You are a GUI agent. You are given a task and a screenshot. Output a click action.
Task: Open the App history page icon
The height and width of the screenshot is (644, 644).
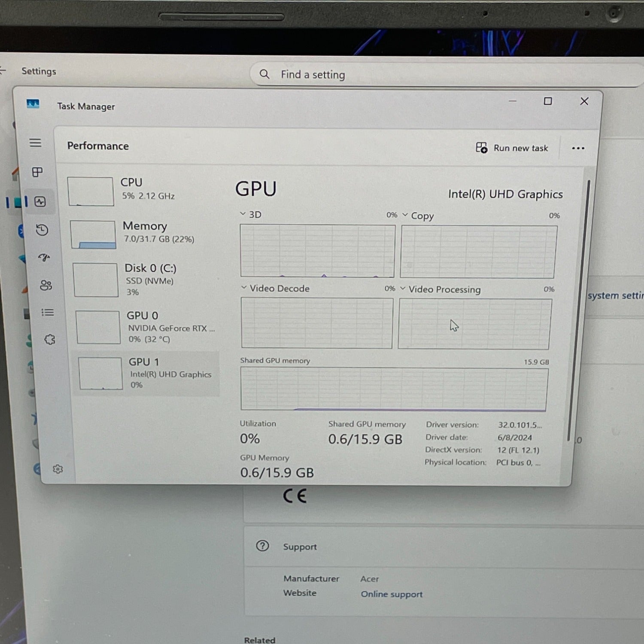(x=42, y=230)
